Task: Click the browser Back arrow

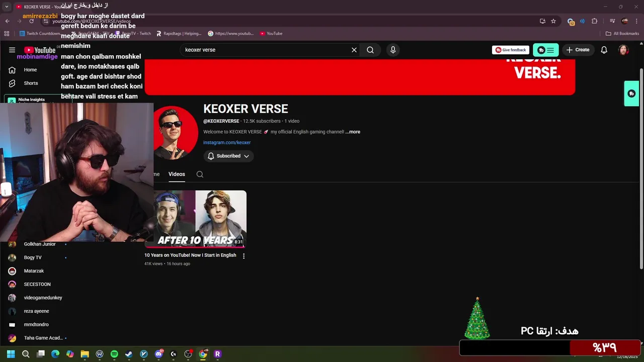Action: click(7, 21)
